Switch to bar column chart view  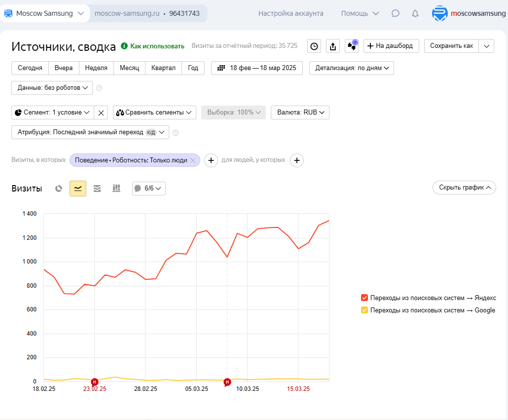point(116,189)
